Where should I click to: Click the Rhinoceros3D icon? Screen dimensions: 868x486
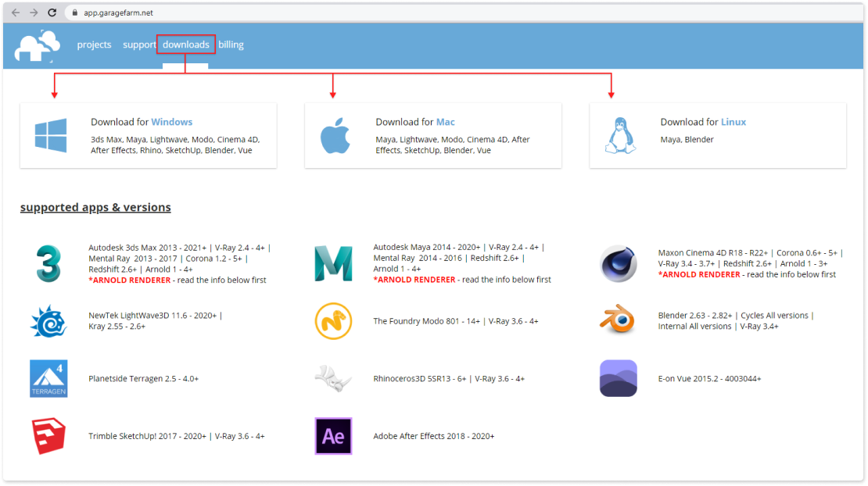(x=333, y=379)
